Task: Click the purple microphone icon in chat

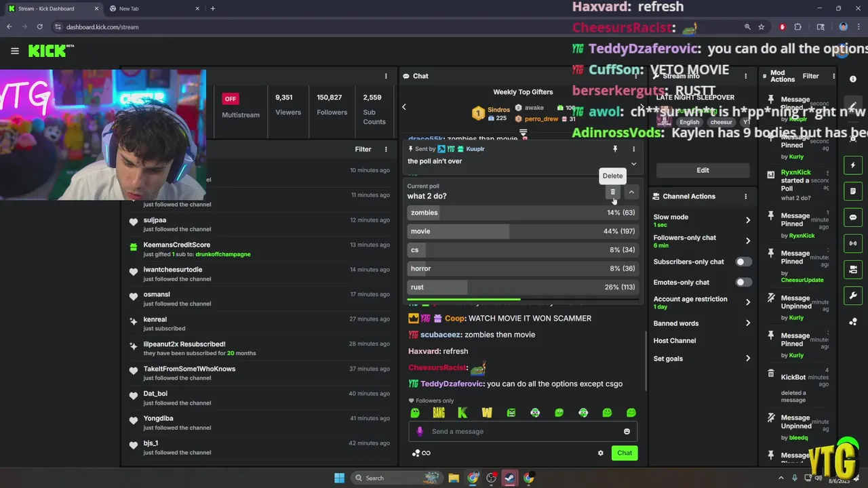Action: tap(420, 431)
